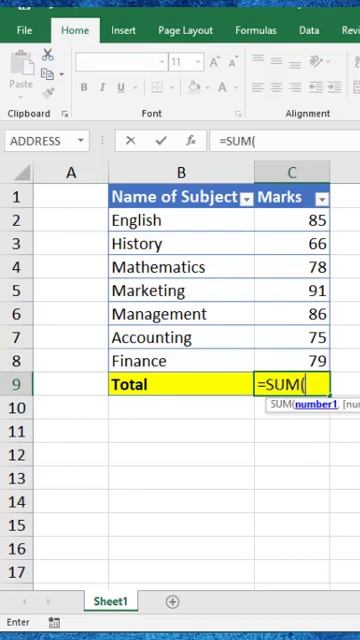Click the macro record status bar icon

point(54,622)
